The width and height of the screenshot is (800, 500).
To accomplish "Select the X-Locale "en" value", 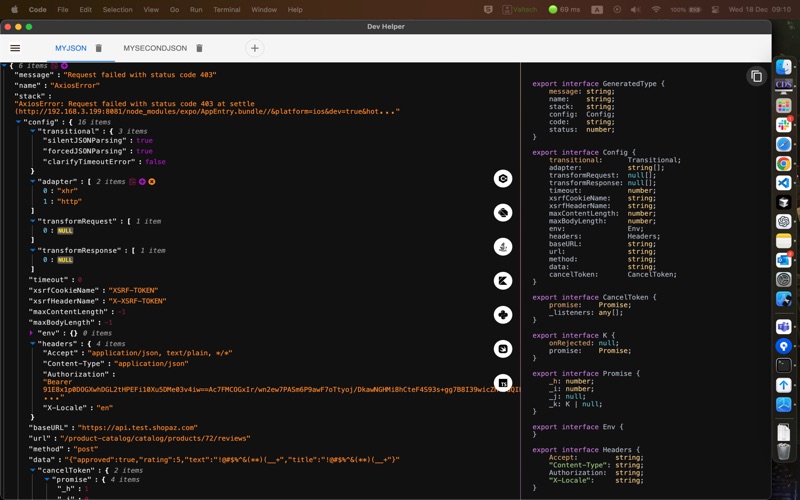I will pos(103,408).
